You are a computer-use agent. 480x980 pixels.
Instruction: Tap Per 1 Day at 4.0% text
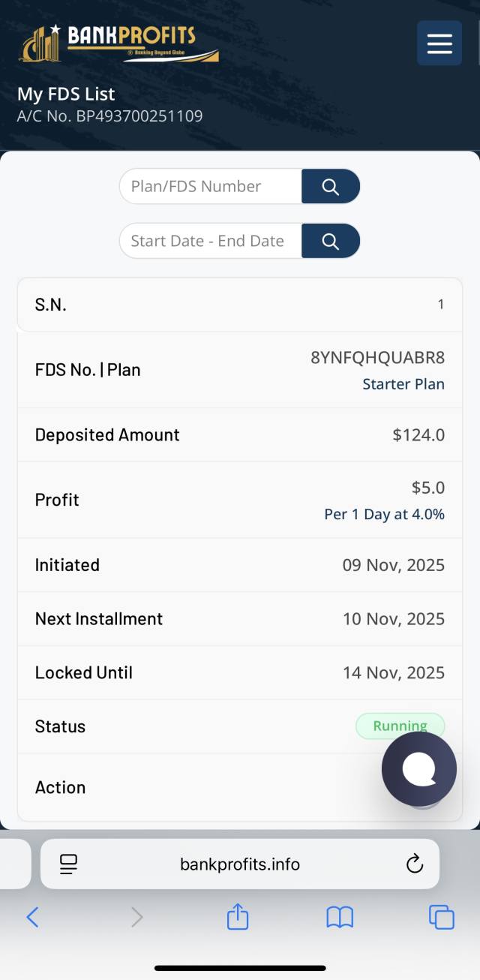coord(384,514)
